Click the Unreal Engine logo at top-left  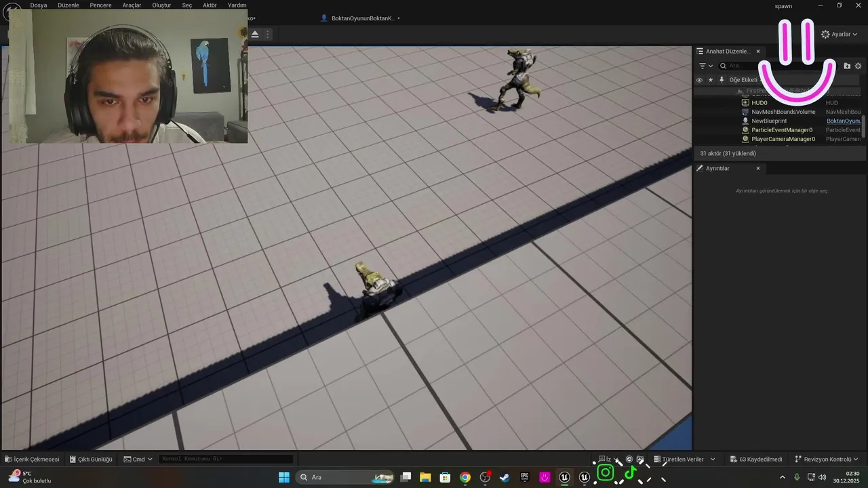[12, 12]
